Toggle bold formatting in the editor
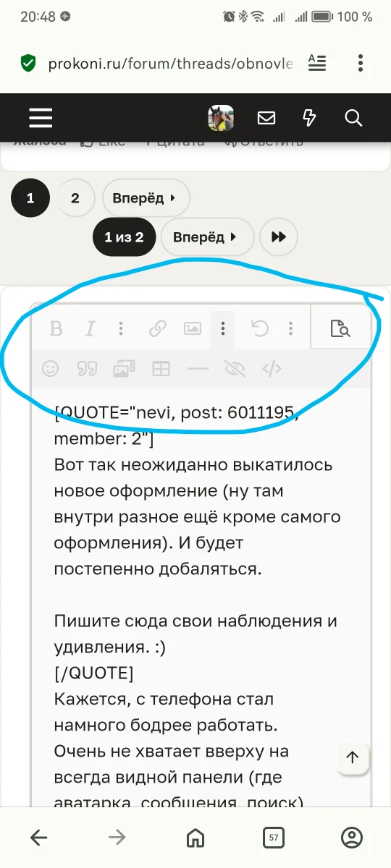 [x=56, y=329]
